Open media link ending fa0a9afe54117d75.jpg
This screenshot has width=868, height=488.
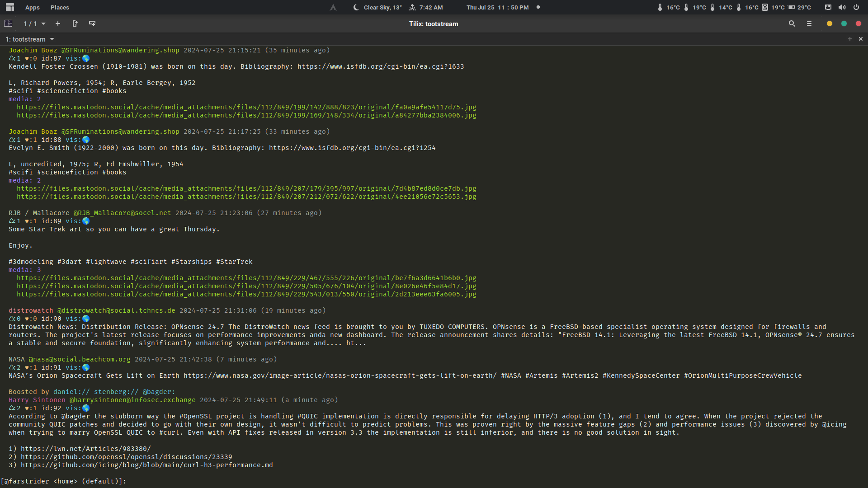click(247, 107)
